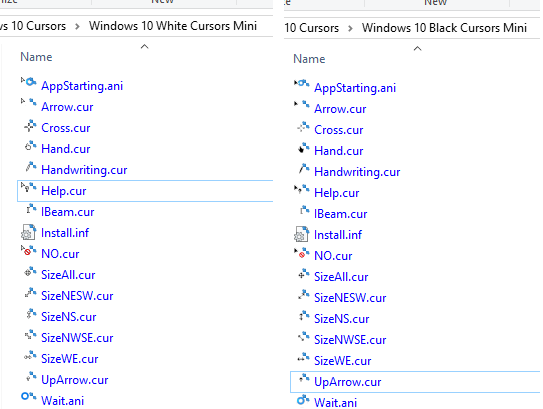This screenshot has height=409, width=543.
Task: Expand the breadcrumb chevron before Windows 10 White Cursors Mini
Action: pyautogui.click(x=77, y=26)
